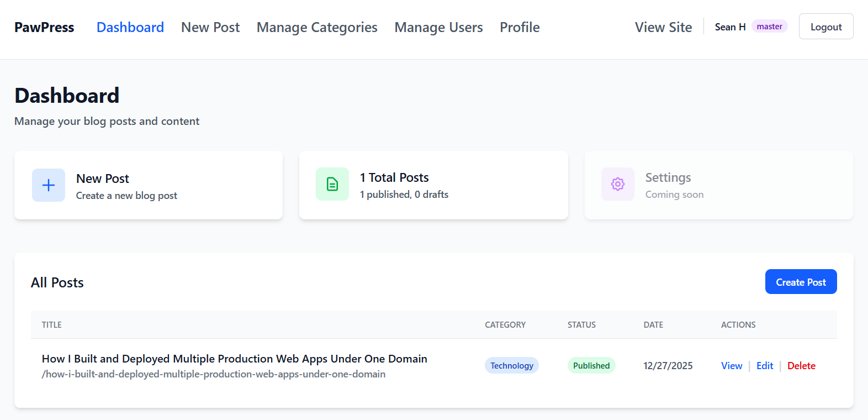Click the Published status badge

pyautogui.click(x=591, y=366)
